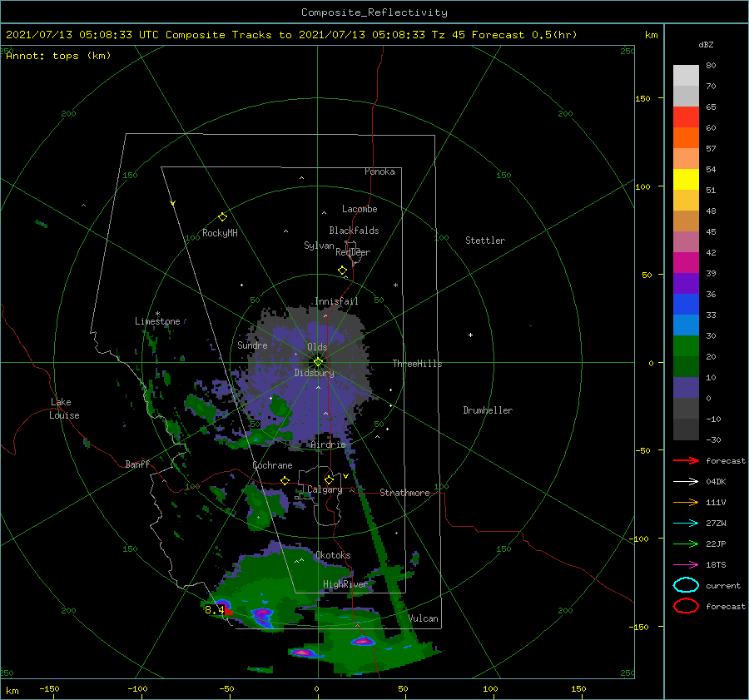Click the red 65 dBZ swatch
The height and width of the screenshot is (700, 749).
686,117
